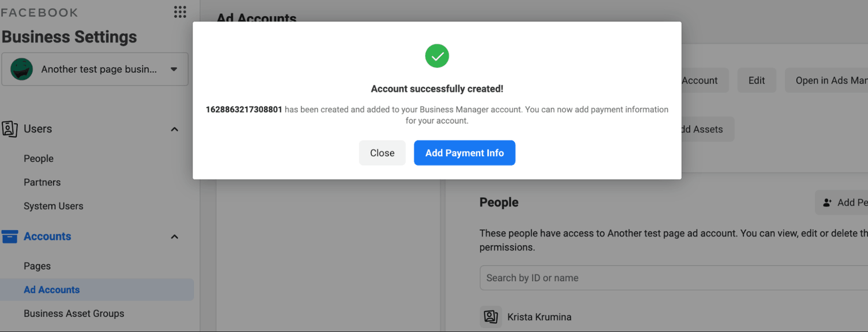Click the green business avatar icon
The image size is (868, 332).
[x=21, y=69]
